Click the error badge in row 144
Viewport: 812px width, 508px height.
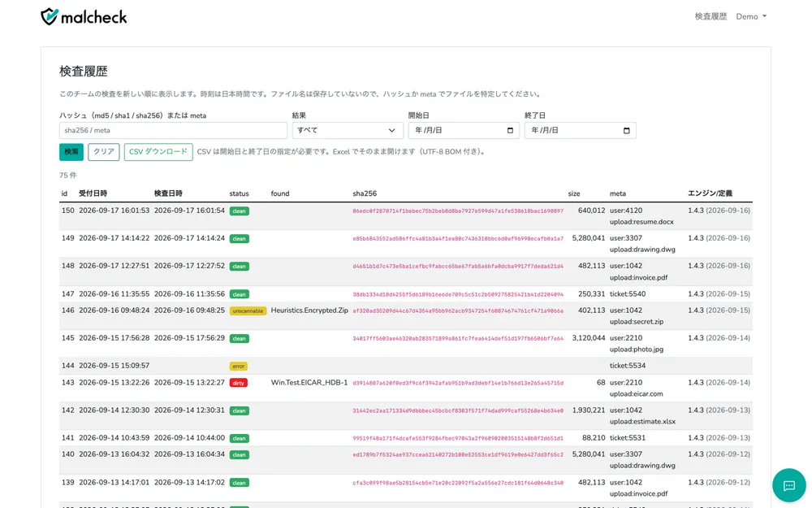239,366
